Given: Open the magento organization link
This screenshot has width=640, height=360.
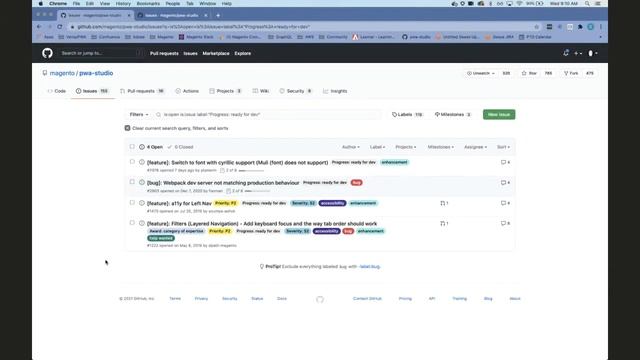Looking at the screenshot, I should 62,73.
